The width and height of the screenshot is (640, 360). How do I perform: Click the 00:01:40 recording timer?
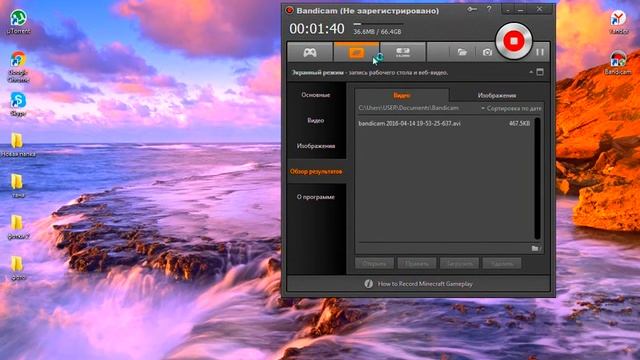[x=317, y=29]
